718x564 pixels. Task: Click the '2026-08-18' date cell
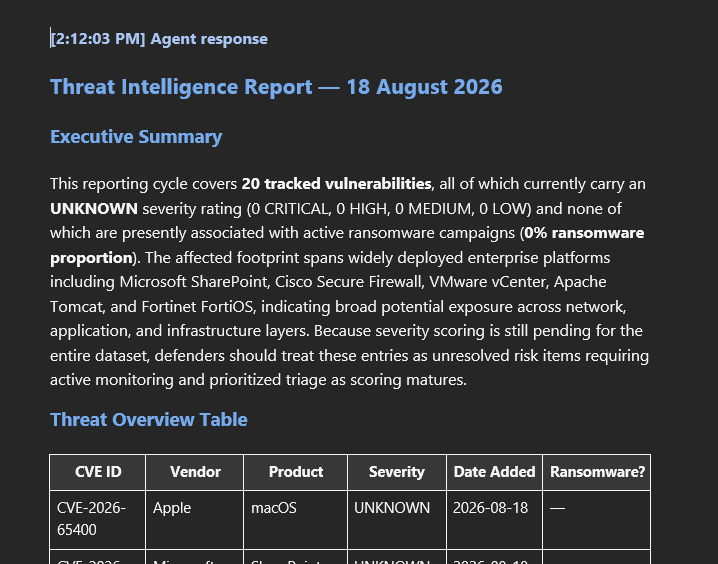[x=494, y=519]
